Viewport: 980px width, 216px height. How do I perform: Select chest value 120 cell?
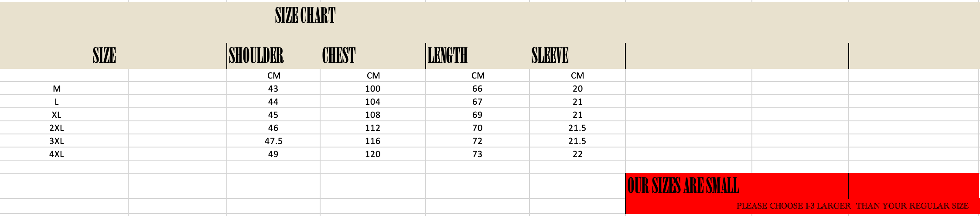(x=372, y=154)
